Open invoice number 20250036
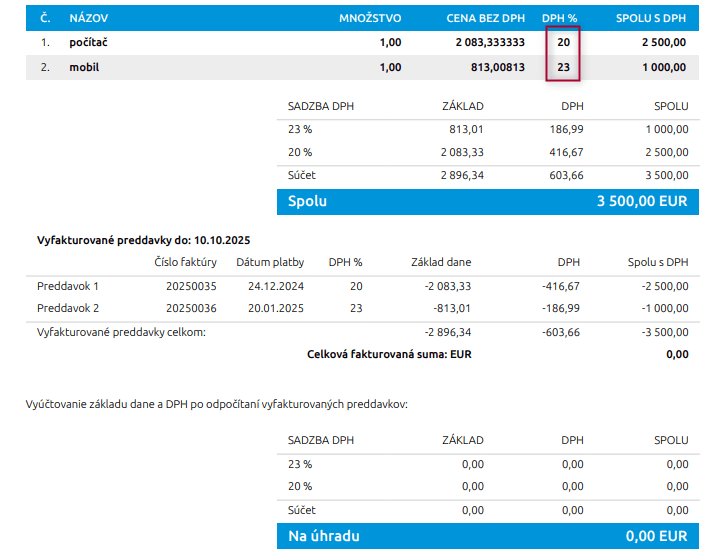Screen dimensions: 726x554 pyautogui.click(x=191, y=309)
